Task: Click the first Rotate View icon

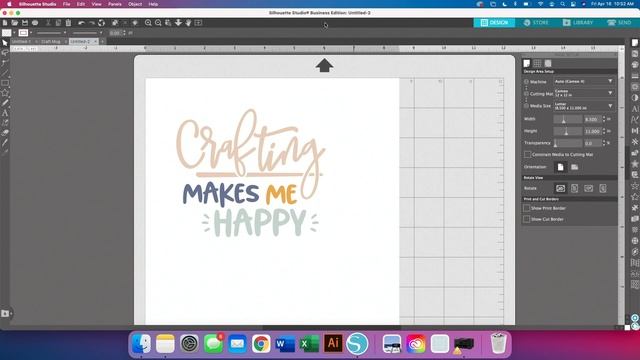Action: coord(560,188)
